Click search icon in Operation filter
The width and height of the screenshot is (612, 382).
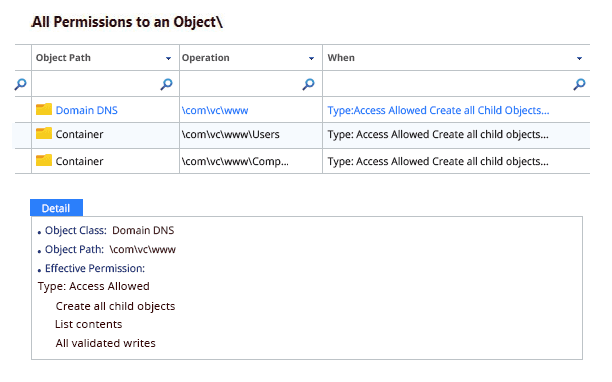309,84
